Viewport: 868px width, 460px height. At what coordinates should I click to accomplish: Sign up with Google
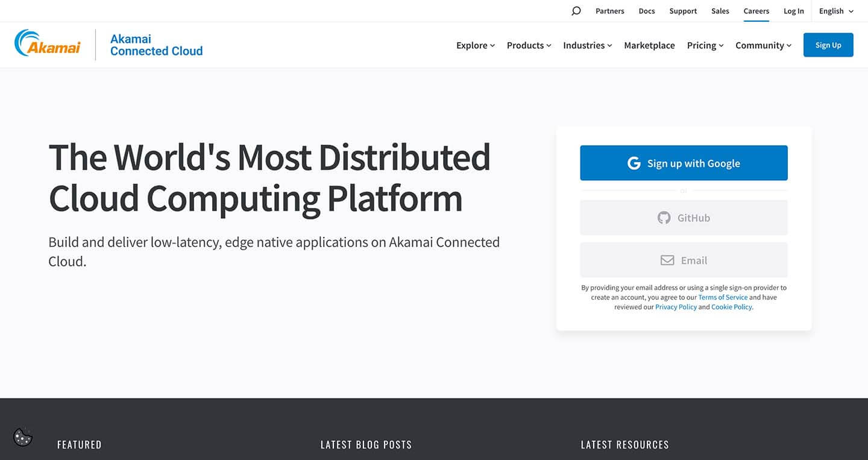684,163
